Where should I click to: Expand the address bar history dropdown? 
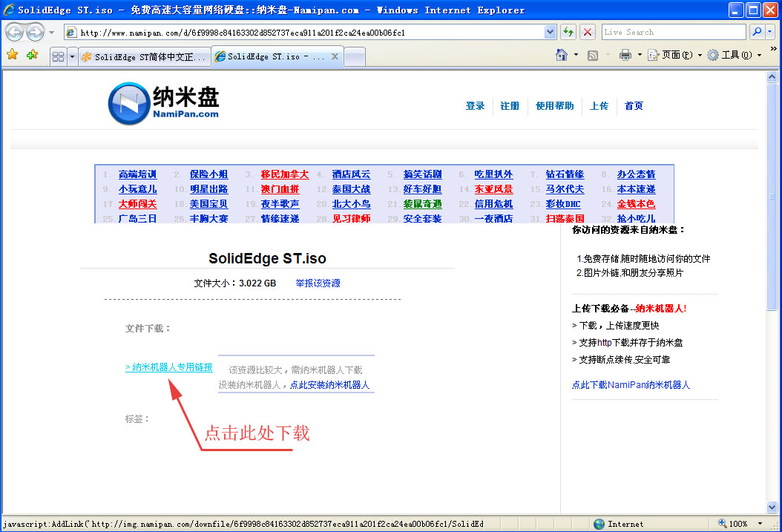[550, 33]
